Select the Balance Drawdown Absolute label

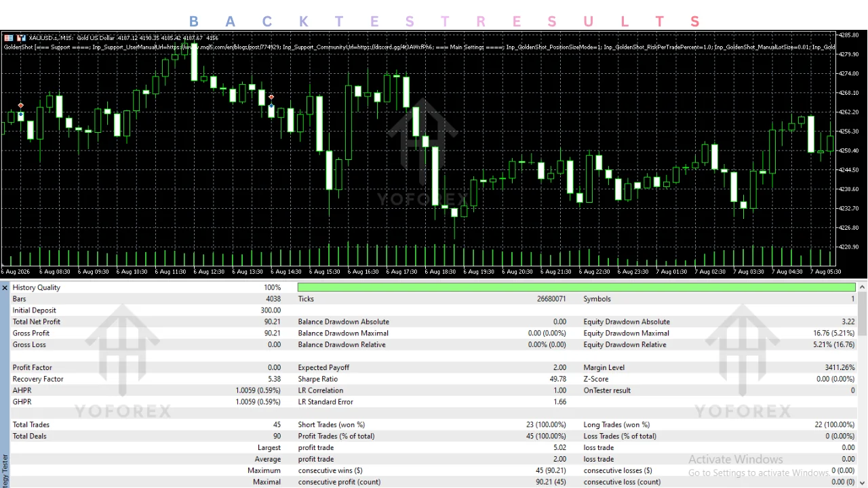(x=344, y=322)
